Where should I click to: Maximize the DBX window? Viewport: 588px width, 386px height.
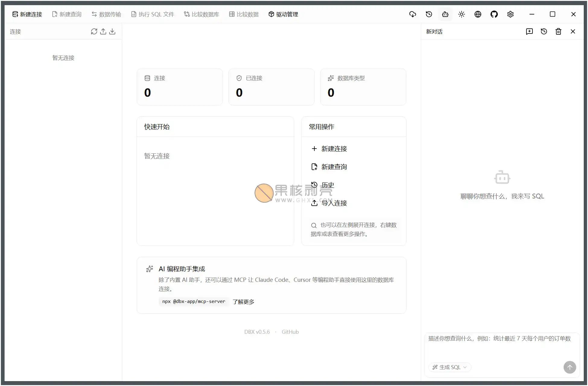[553, 14]
